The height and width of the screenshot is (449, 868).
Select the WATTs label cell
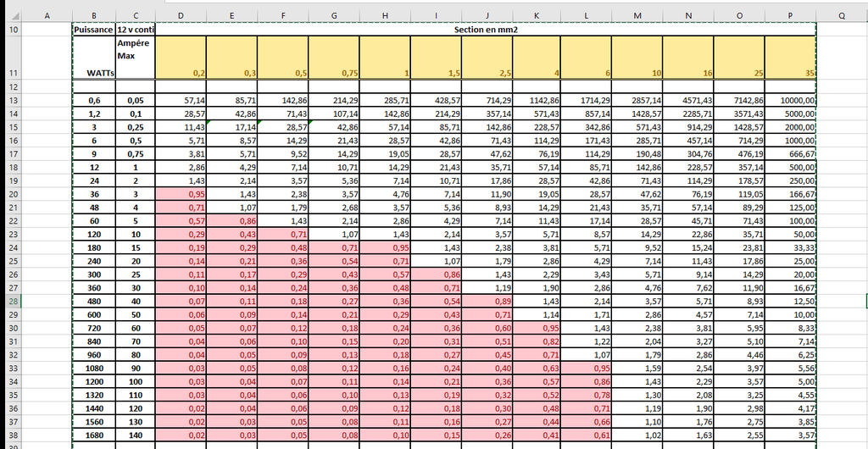click(93, 73)
